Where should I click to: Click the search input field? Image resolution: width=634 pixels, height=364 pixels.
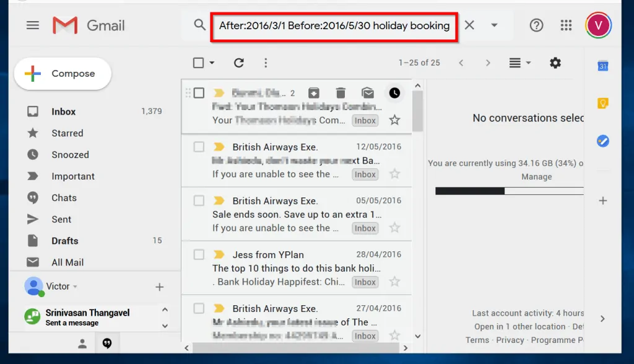(x=334, y=25)
